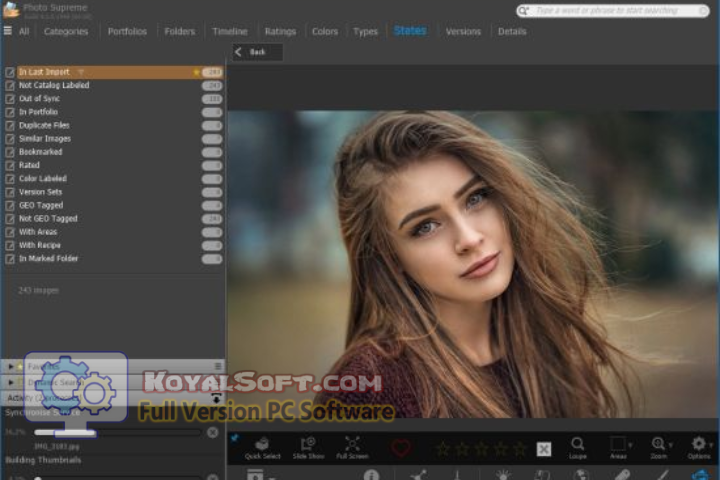Click the star icon on In Last Import row
Viewport: 720px width, 480px height.
tap(197, 72)
